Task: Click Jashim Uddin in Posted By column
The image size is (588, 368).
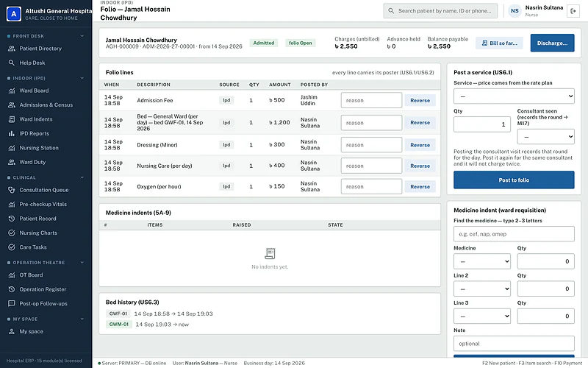Action: [x=309, y=100]
